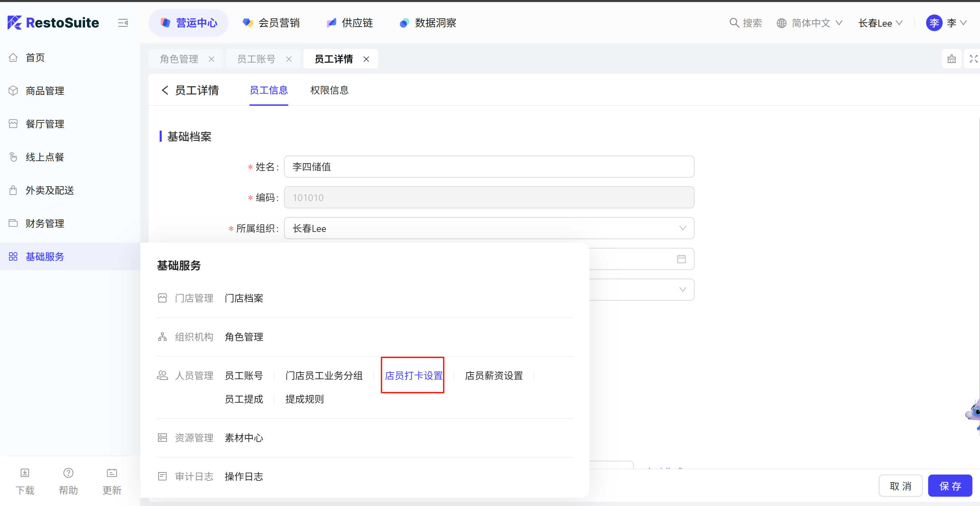This screenshot has height=506, width=980.
Task: Open the dropdown below the date field
Action: [641, 290]
